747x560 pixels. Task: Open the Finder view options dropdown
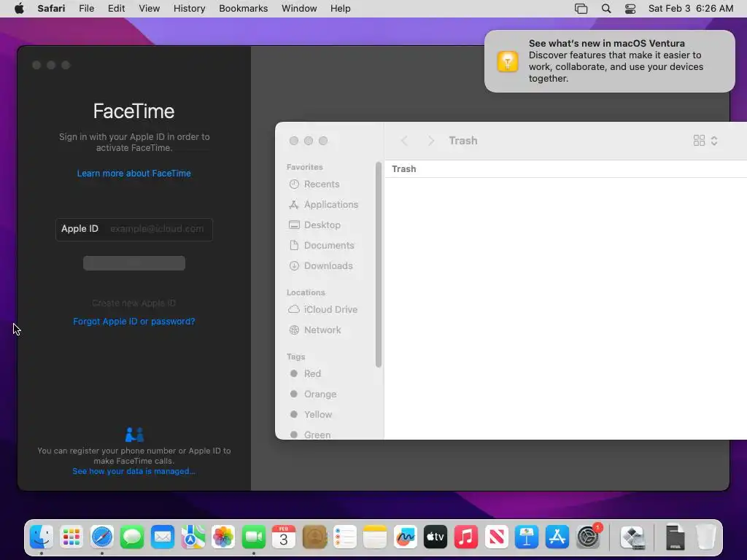pos(705,141)
